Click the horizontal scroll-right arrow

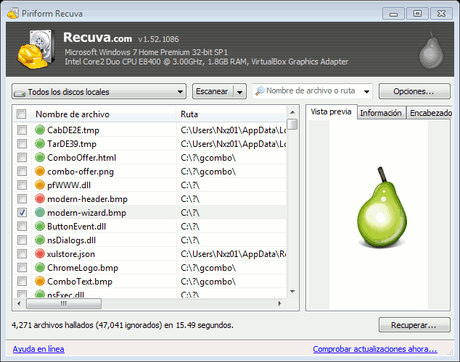click(280, 303)
